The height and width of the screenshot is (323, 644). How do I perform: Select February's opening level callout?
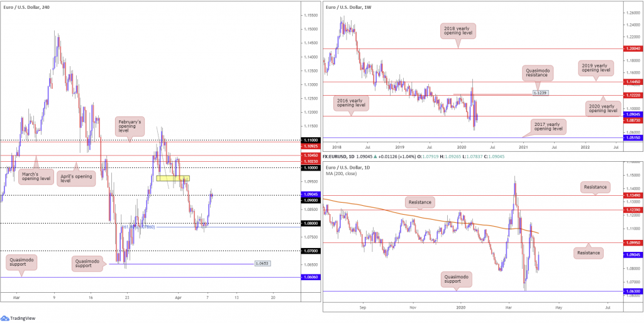point(131,124)
